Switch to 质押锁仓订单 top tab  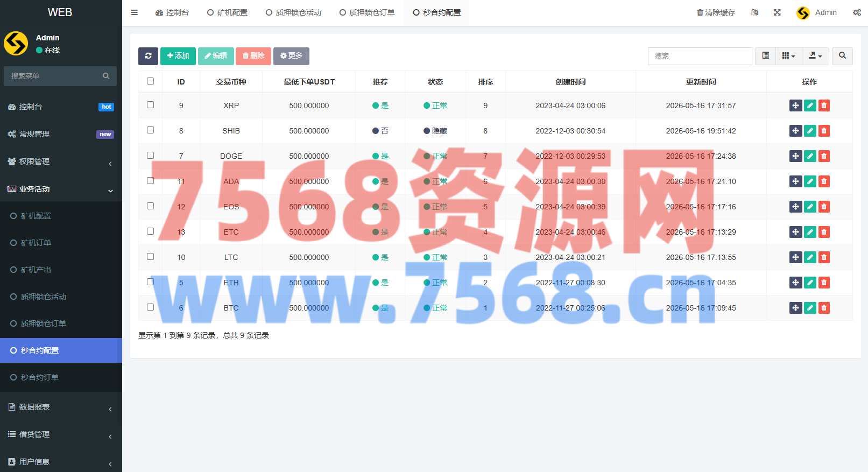click(x=367, y=12)
